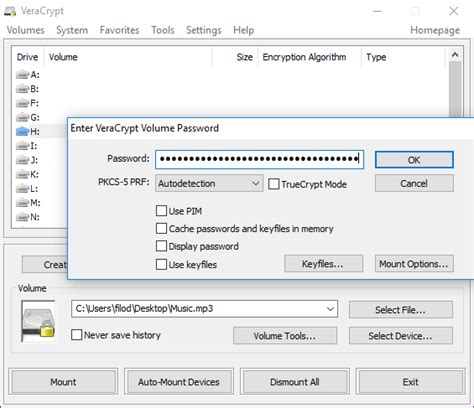Open the System menu
The image size is (474, 408).
pos(72,30)
